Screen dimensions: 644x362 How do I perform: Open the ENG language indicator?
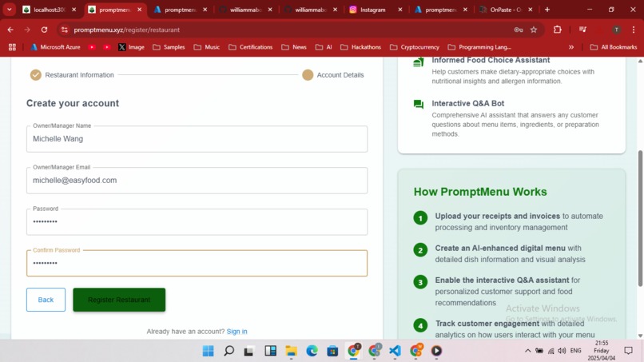(575, 351)
